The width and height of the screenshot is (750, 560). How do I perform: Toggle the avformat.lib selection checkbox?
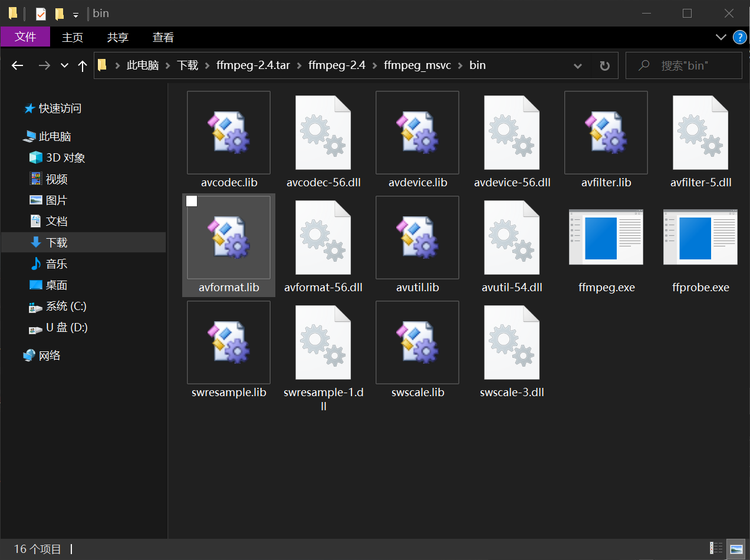pyautogui.click(x=192, y=202)
